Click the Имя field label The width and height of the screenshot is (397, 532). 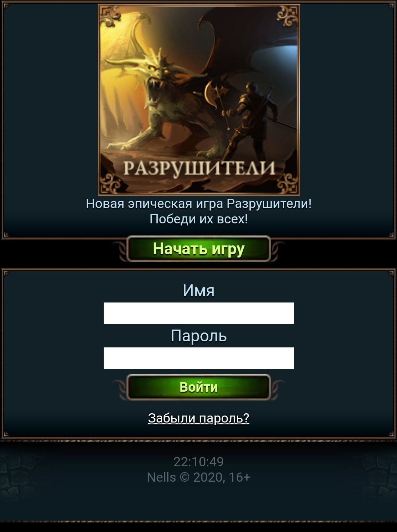198,290
